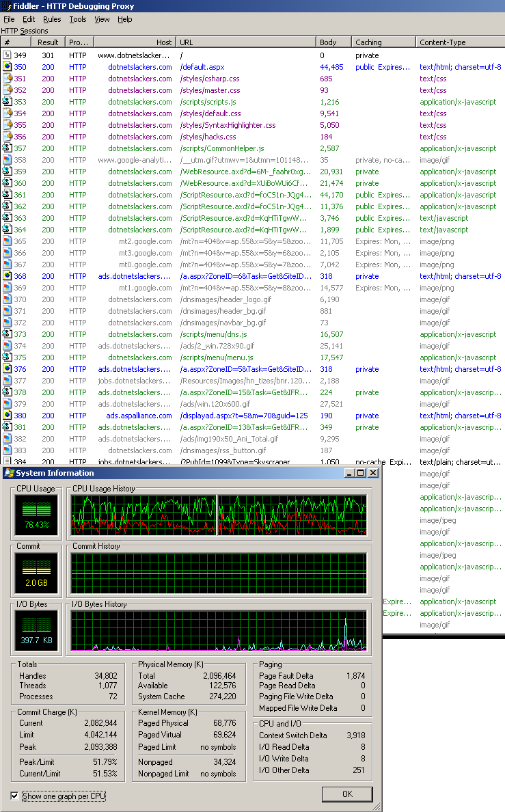
Task: Select the CSS icon for master.css session 352
Action: point(7,90)
